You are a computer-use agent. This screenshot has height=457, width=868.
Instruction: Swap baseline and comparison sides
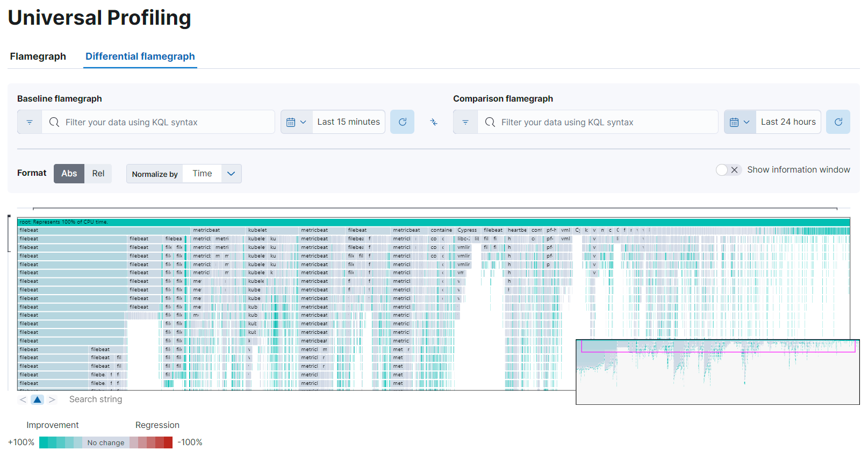pos(434,122)
